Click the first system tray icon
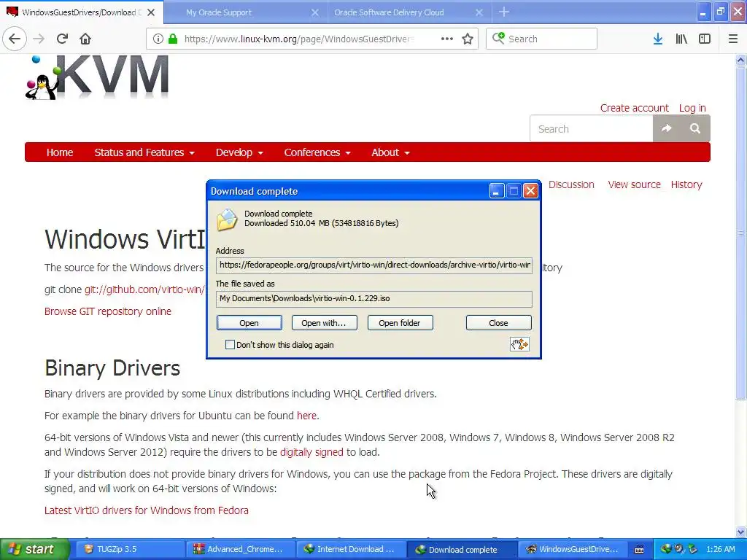747x560 pixels. point(667,549)
